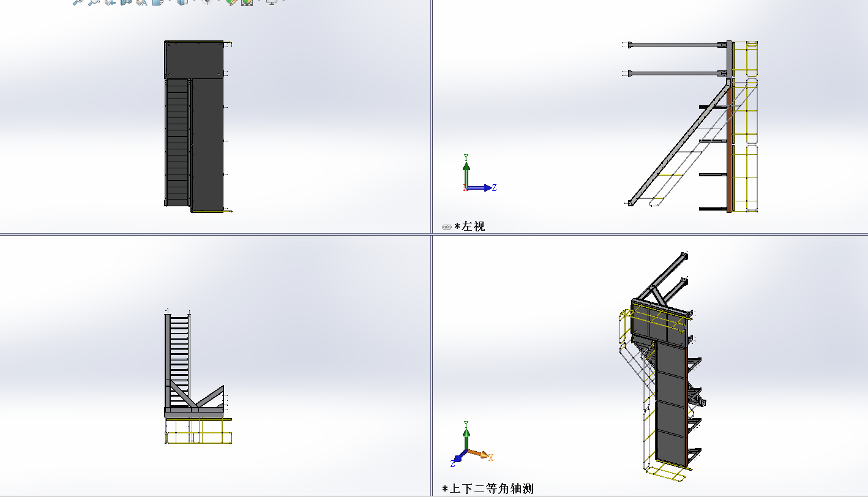Click the Zoom to Fit icon
Screen dimensions: 868x497
click(x=78, y=2)
